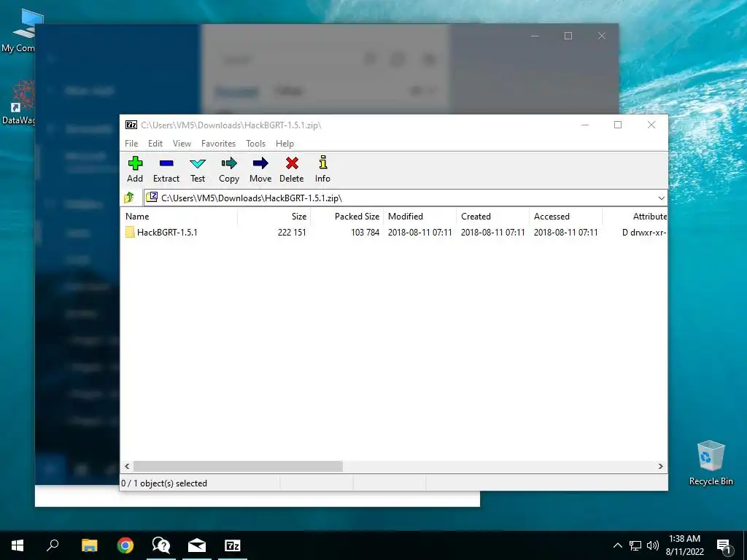
Task: Open the Help menu
Action: point(285,144)
